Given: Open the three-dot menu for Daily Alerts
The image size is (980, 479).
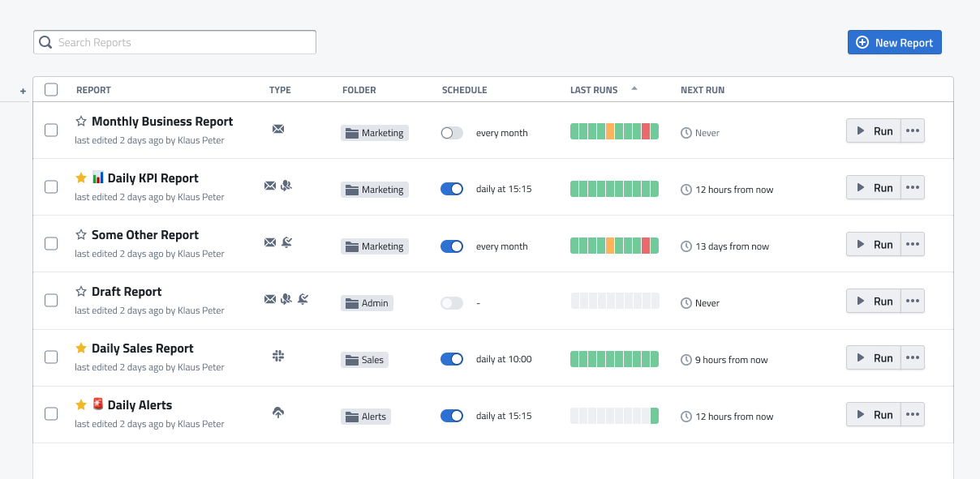Looking at the screenshot, I should (913, 415).
